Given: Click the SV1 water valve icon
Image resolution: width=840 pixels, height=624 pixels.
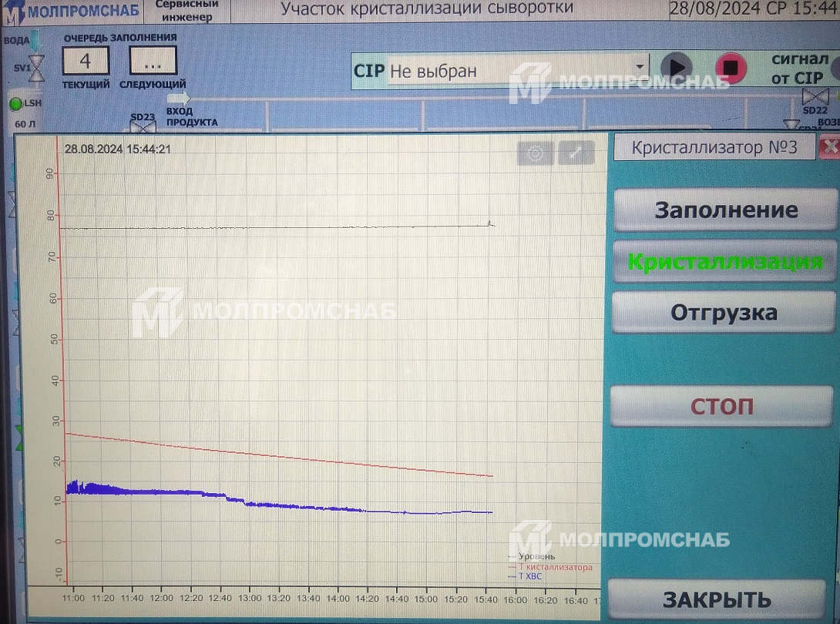Looking at the screenshot, I should pos(35,67).
